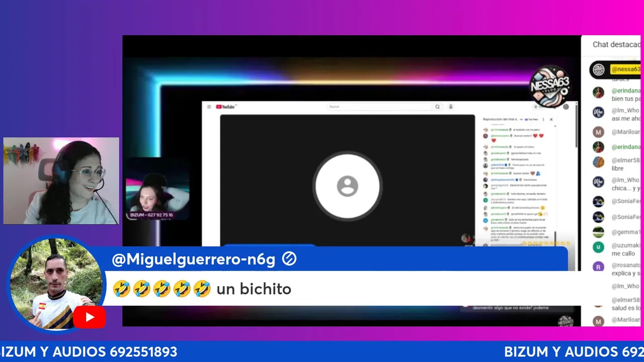This screenshot has width=644, height=362.
Task: Click the magnifier search button on YouTube
Action: tap(437, 107)
